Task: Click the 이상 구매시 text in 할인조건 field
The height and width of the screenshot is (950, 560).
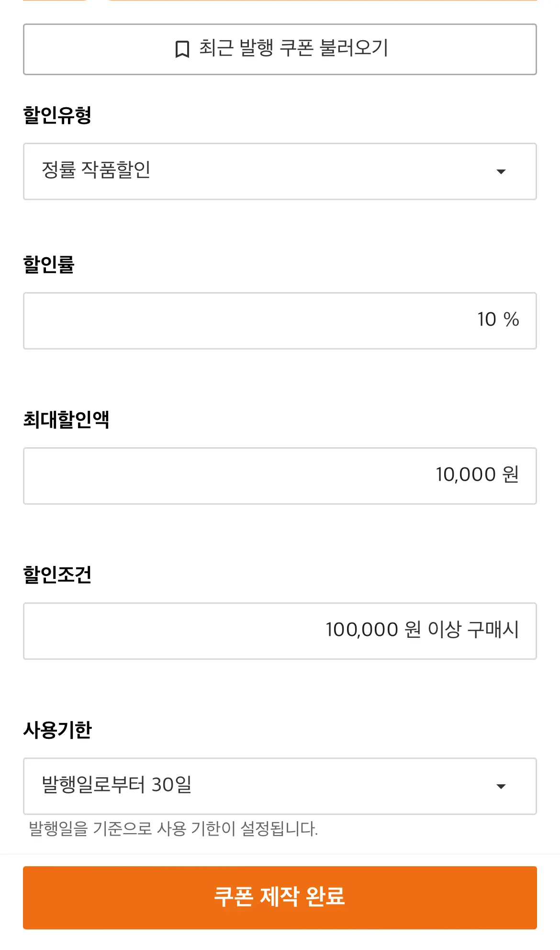Action: tap(473, 630)
